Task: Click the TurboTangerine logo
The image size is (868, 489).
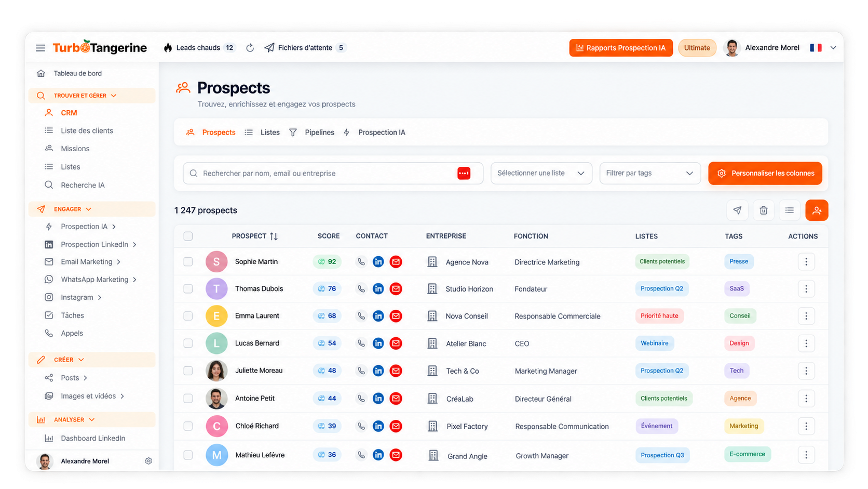Action: (100, 47)
